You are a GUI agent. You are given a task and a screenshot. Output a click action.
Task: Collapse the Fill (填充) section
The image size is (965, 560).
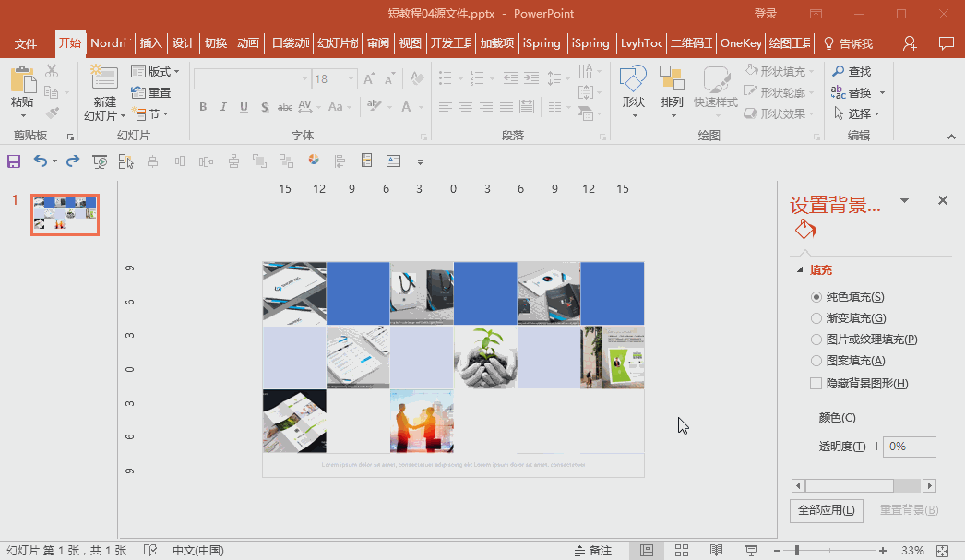(800, 269)
